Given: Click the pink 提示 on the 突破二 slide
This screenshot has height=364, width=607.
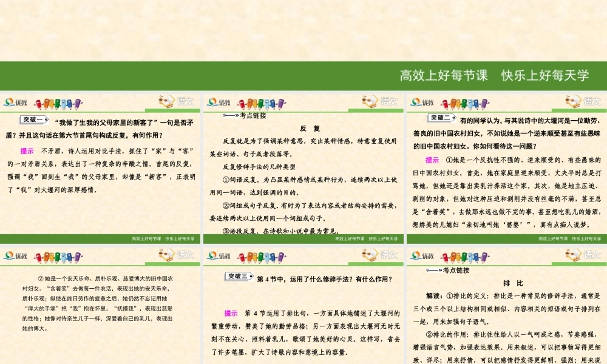Looking at the screenshot, I should tap(432, 160).
